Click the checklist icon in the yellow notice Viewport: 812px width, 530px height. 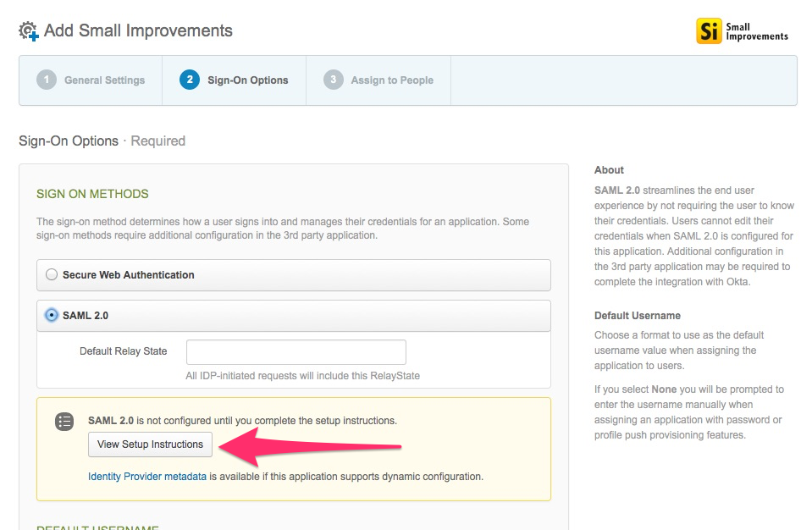pos(64,422)
